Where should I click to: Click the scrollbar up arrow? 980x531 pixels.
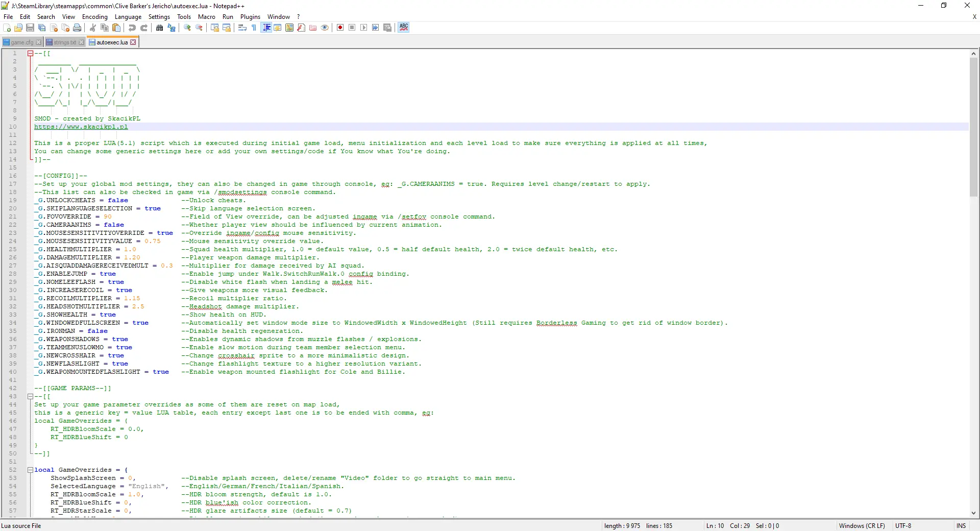pos(973,53)
